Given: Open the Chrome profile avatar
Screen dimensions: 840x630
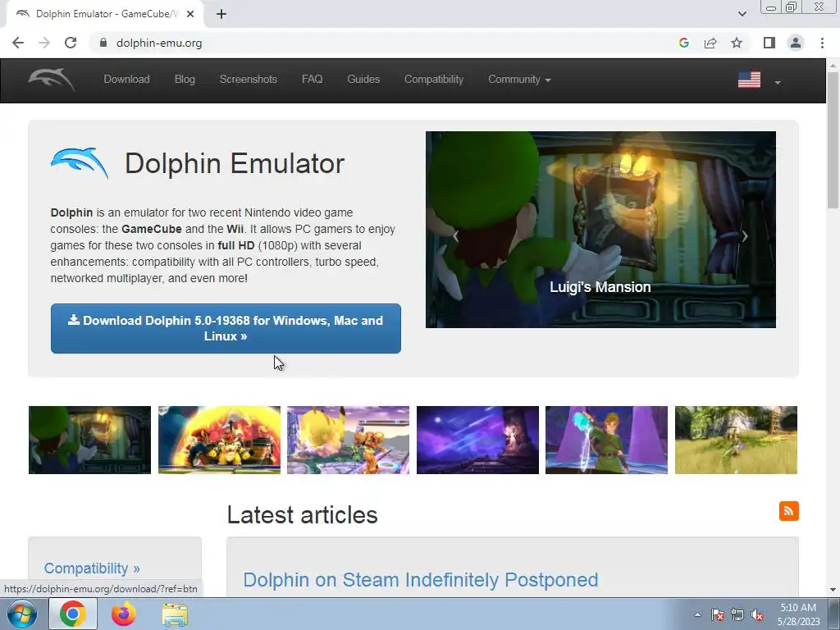Looking at the screenshot, I should tap(796, 43).
